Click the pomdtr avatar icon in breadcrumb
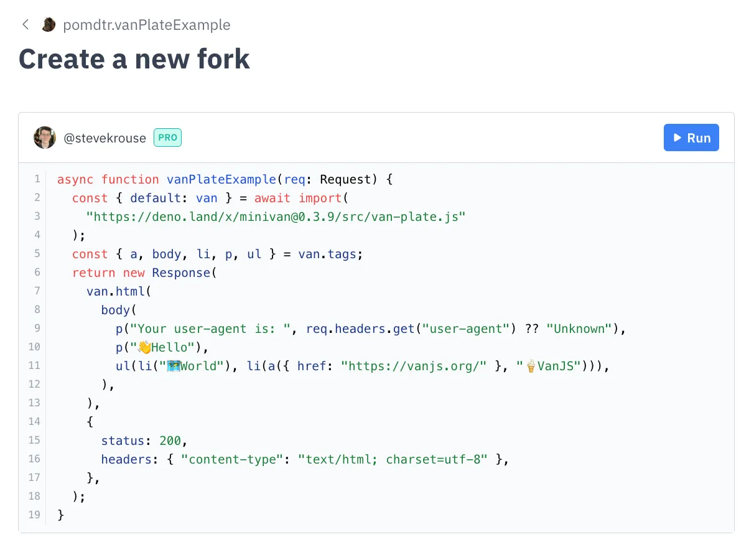The height and width of the screenshot is (560, 754). click(x=48, y=25)
